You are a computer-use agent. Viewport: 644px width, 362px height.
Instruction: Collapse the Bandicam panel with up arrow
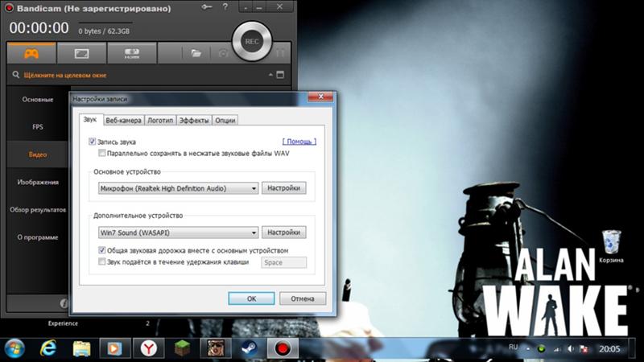270,75
